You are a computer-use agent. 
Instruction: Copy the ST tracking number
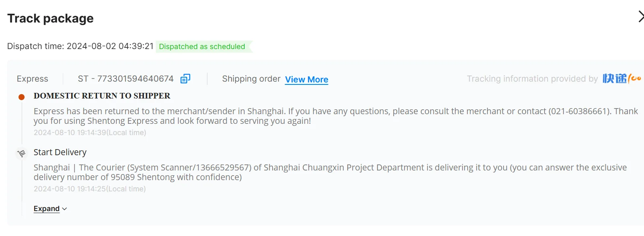click(185, 79)
